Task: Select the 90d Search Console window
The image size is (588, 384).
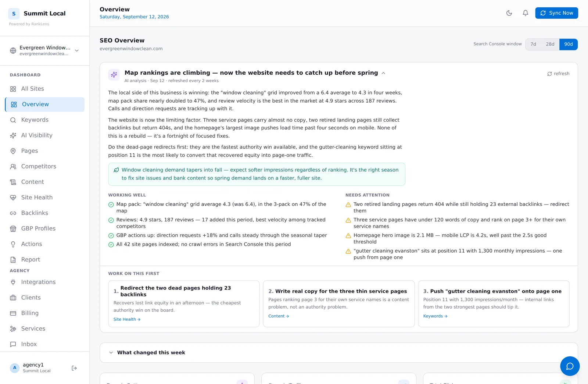Action: (x=569, y=44)
